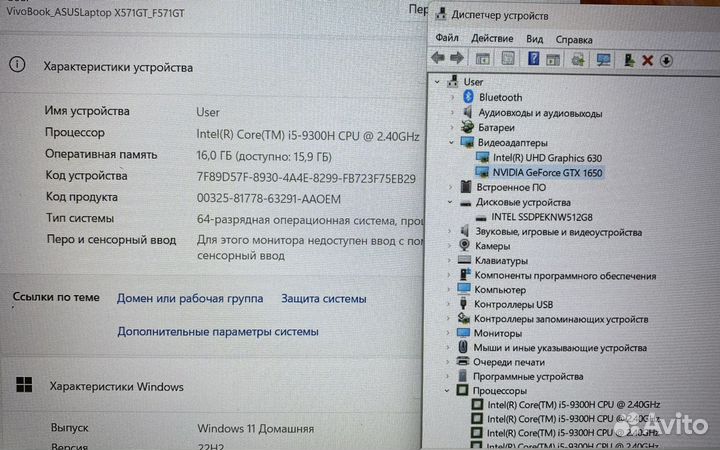Image resolution: width=720 pixels, height=450 pixels.
Task: Select Компоненты программного обеспечения category
Action: coord(565,275)
